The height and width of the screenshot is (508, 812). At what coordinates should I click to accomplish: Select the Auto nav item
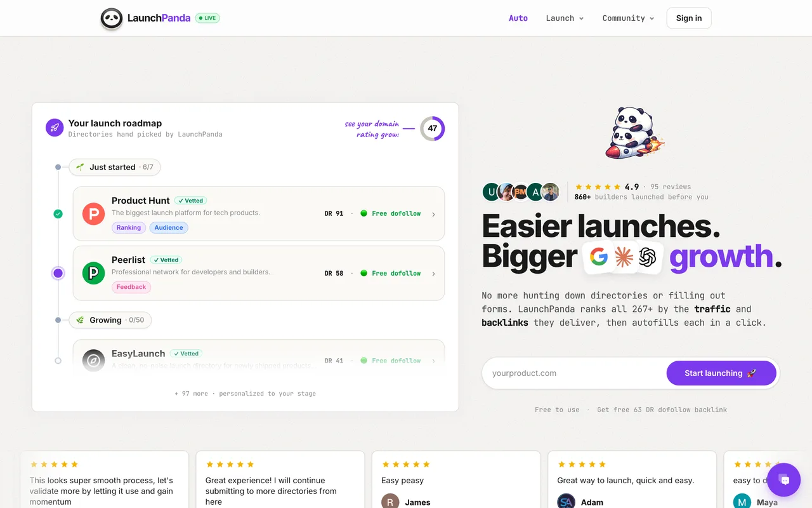pos(518,18)
